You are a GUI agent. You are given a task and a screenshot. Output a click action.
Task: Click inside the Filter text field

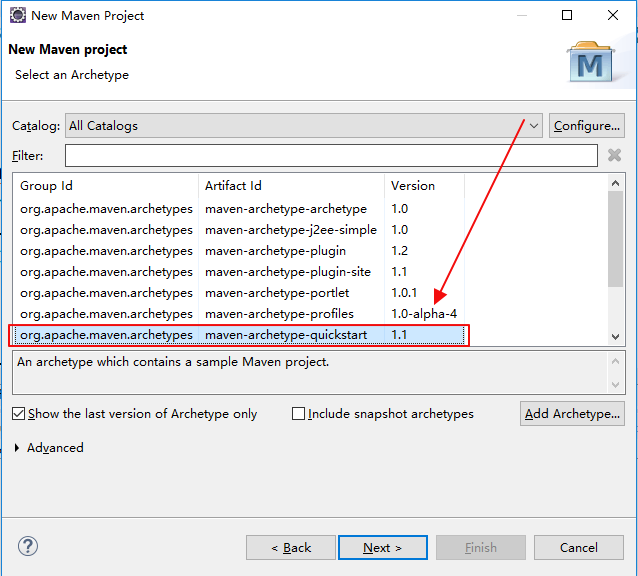point(331,155)
